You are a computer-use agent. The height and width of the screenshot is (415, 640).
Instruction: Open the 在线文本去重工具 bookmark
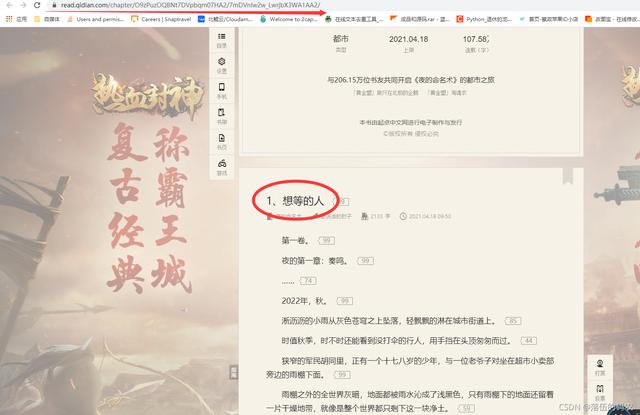pos(354,19)
